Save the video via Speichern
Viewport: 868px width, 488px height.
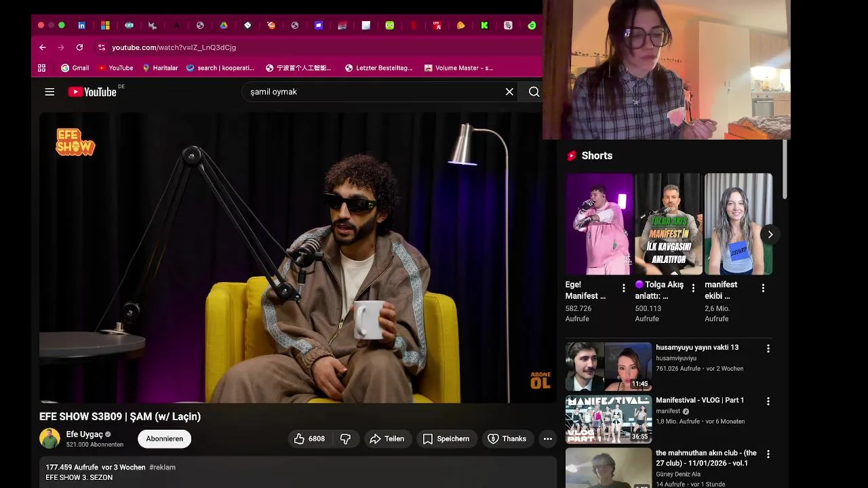[446, 439]
